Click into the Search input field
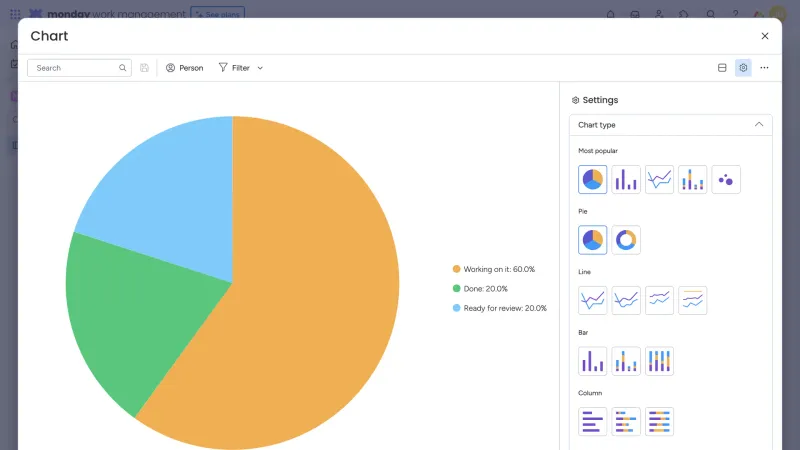 [x=79, y=68]
